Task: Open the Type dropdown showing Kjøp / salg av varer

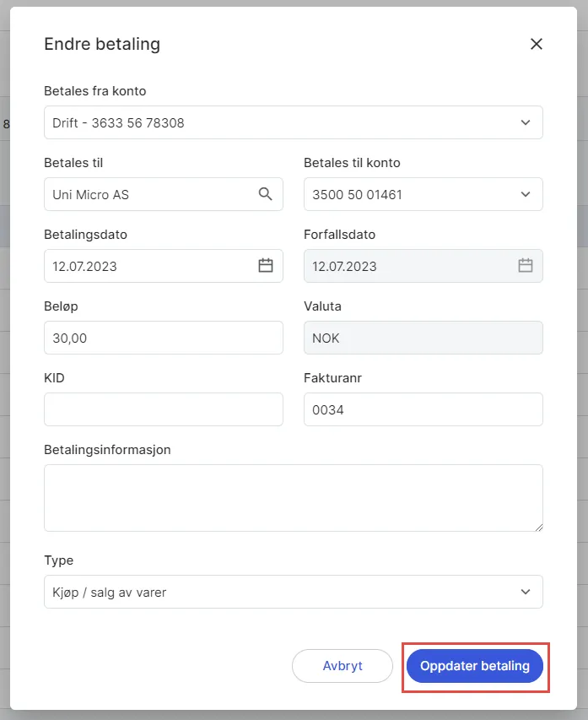Action: [293, 592]
